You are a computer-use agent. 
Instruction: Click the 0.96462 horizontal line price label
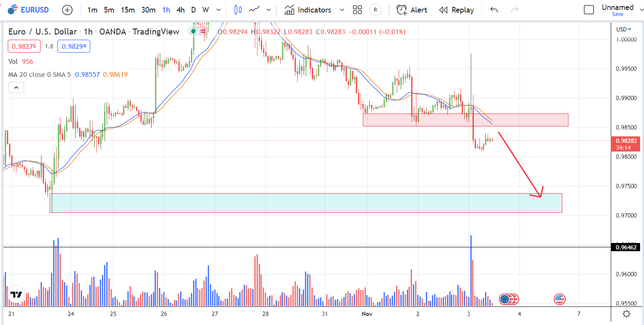point(626,247)
